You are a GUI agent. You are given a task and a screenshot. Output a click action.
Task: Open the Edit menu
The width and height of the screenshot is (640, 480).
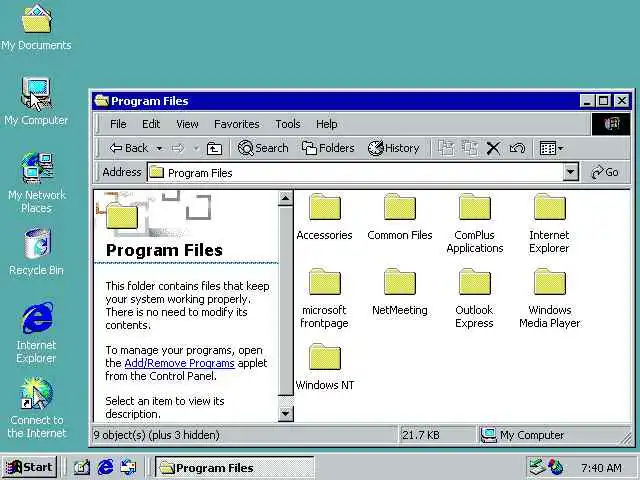151,124
